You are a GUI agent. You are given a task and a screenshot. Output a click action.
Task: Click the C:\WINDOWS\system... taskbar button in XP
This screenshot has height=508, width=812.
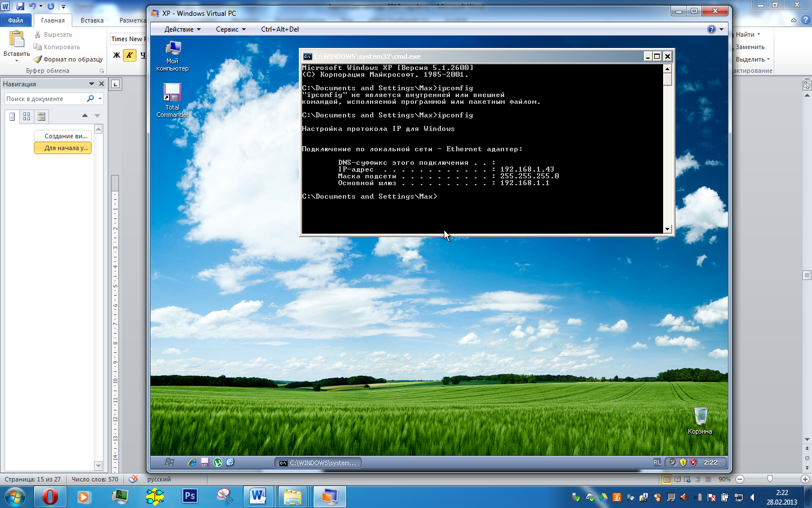click(318, 463)
